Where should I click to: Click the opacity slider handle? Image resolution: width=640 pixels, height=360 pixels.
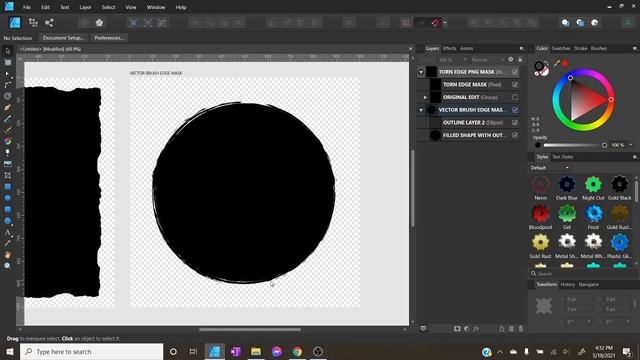click(x=604, y=145)
